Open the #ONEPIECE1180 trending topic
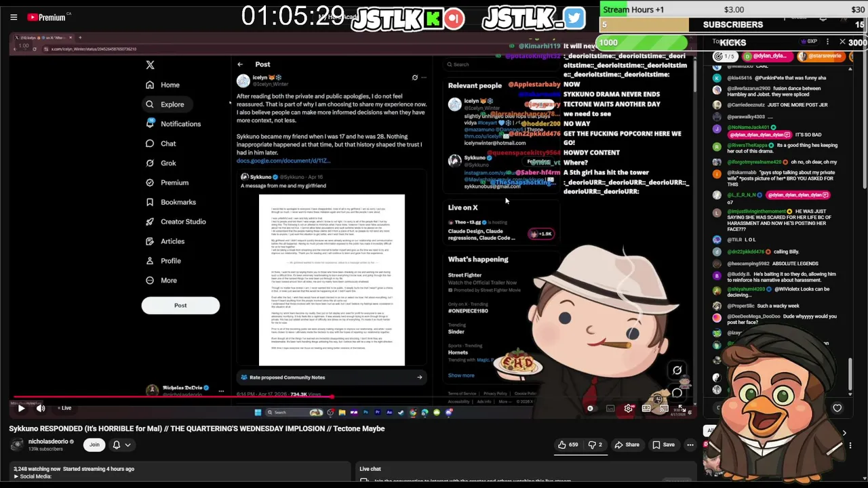This screenshot has height=488, width=868. pyautogui.click(x=468, y=308)
